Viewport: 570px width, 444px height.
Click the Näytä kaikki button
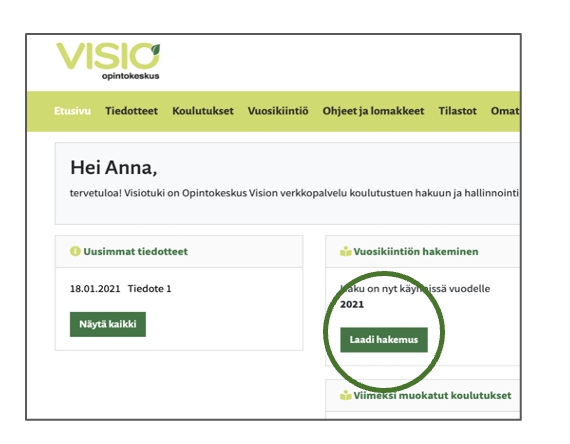coord(108,324)
